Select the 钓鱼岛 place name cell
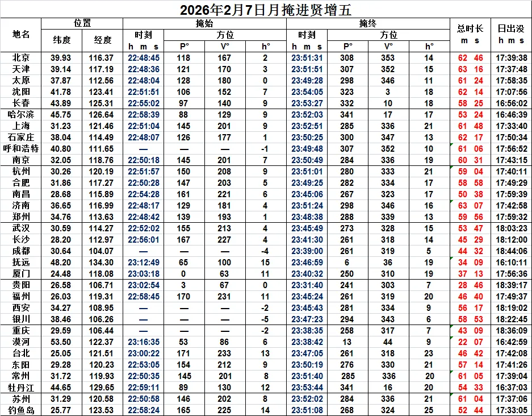The image size is (532, 416). click(20, 410)
